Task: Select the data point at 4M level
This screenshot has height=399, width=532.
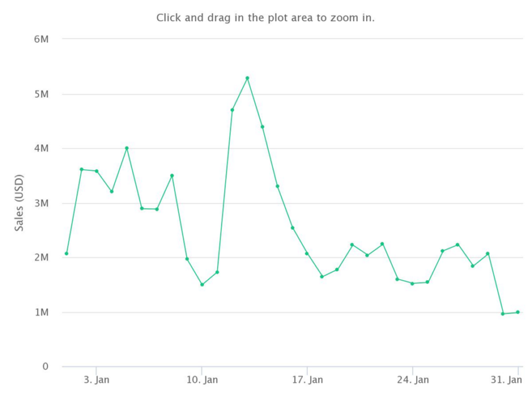Action: tap(126, 148)
